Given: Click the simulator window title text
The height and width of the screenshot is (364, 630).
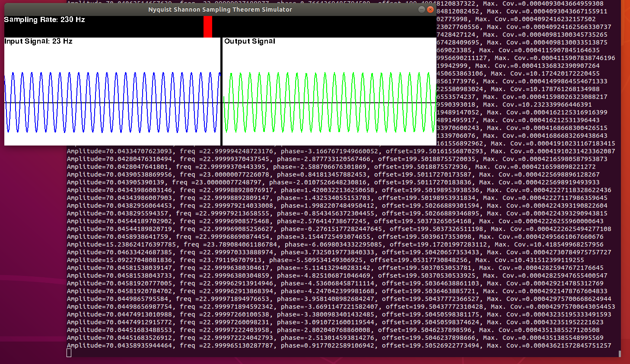Looking at the screenshot, I should point(220,9).
